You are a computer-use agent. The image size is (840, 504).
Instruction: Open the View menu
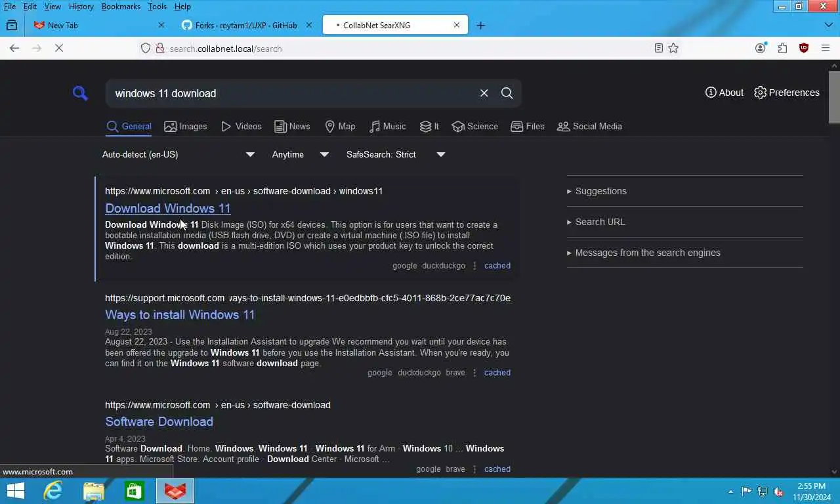tap(52, 6)
